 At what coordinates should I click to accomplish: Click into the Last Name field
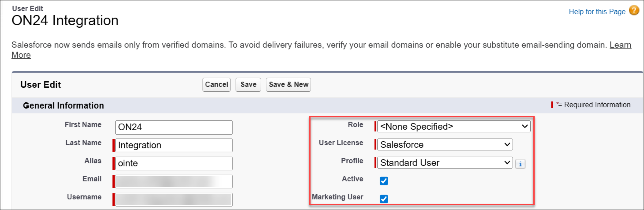coord(174,145)
